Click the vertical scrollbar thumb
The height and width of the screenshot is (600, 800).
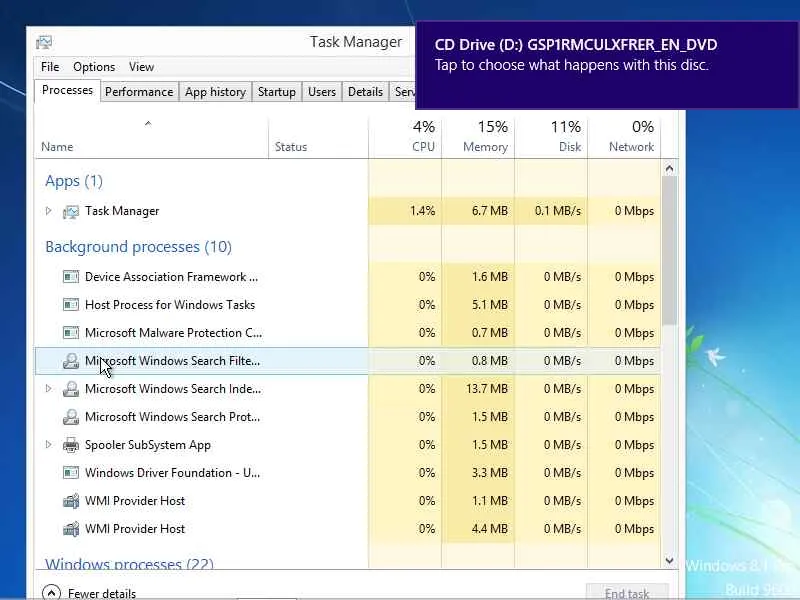pos(669,250)
